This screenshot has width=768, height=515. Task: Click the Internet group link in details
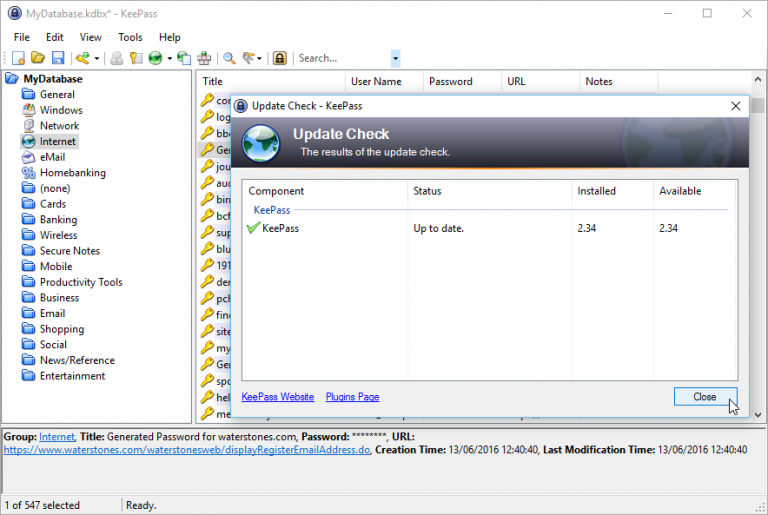click(x=57, y=437)
